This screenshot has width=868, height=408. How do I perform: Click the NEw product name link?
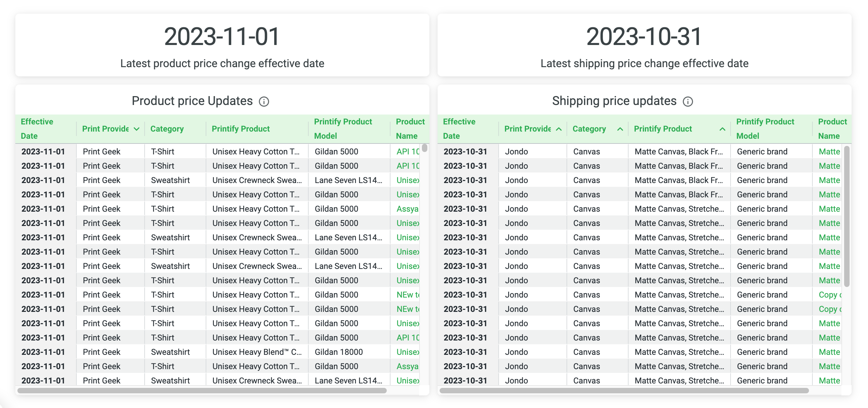pyautogui.click(x=408, y=294)
